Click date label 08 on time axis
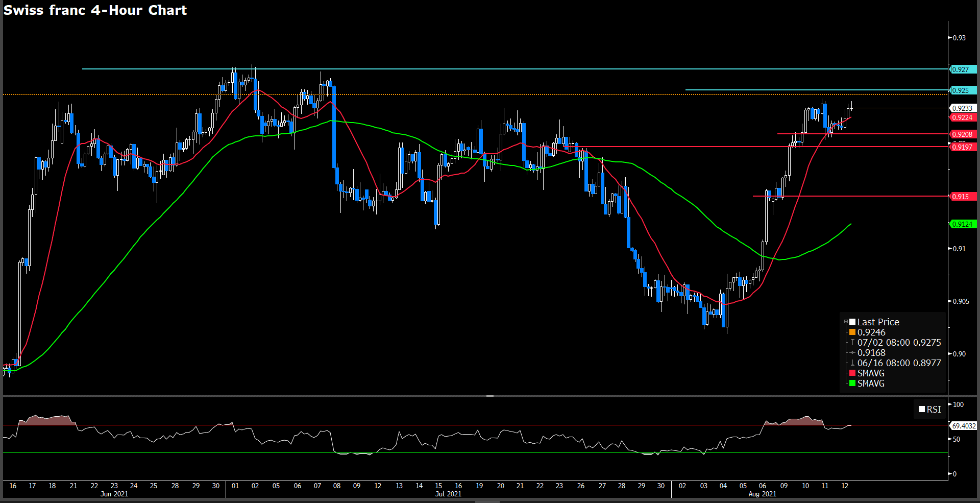980x503 pixels. tap(337, 486)
